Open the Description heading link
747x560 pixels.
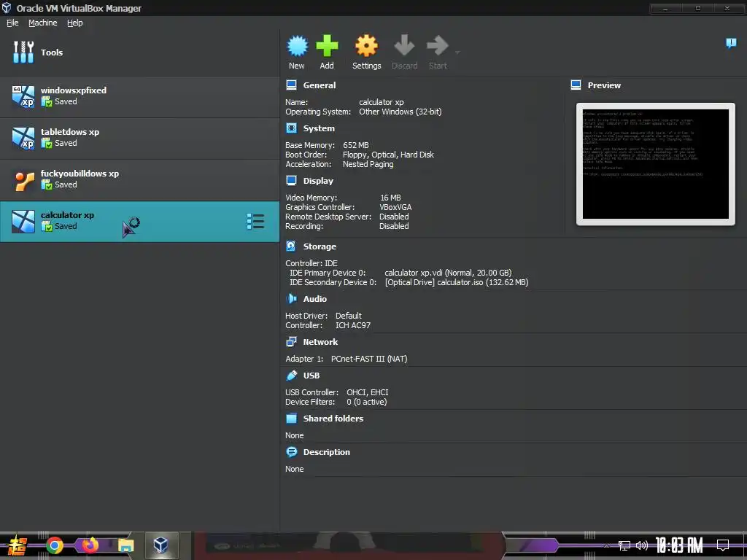click(326, 452)
